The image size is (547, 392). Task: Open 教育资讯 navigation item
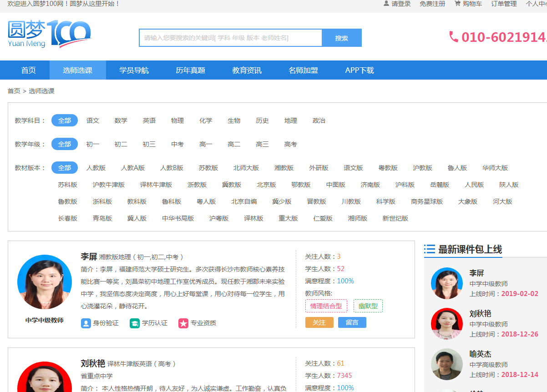click(x=247, y=70)
